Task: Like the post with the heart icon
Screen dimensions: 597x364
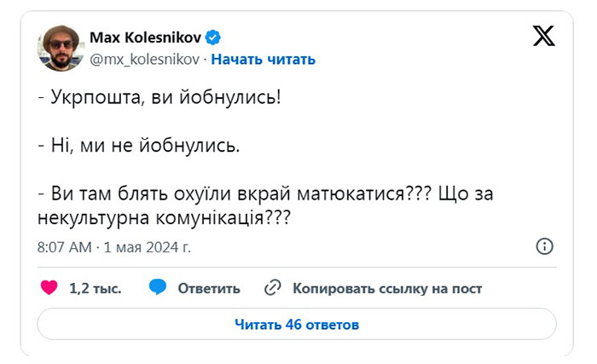Action: coord(49,288)
